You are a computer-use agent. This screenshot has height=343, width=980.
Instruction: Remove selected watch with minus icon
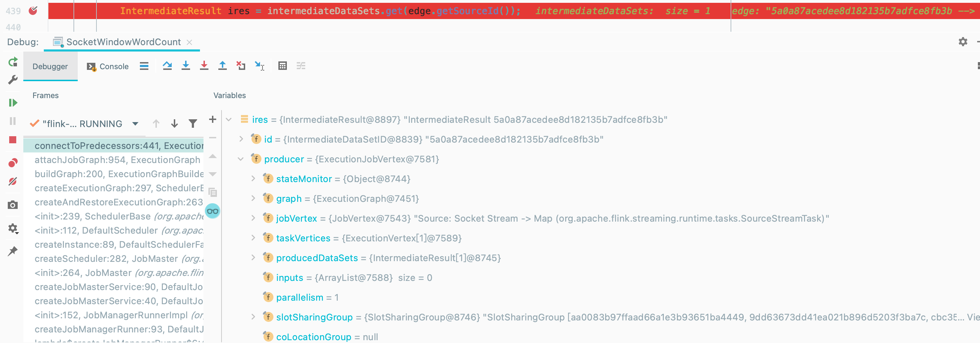(213, 138)
